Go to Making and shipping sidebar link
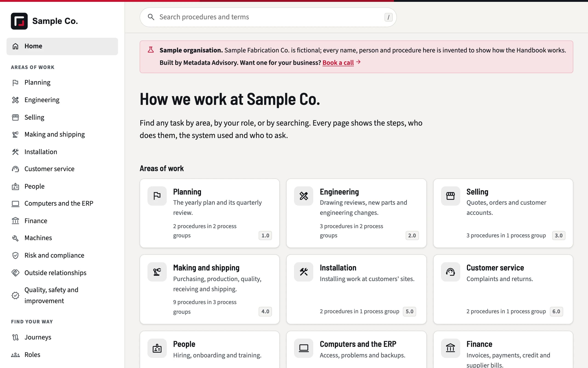The height and width of the screenshot is (368, 588). pyautogui.click(x=62, y=134)
